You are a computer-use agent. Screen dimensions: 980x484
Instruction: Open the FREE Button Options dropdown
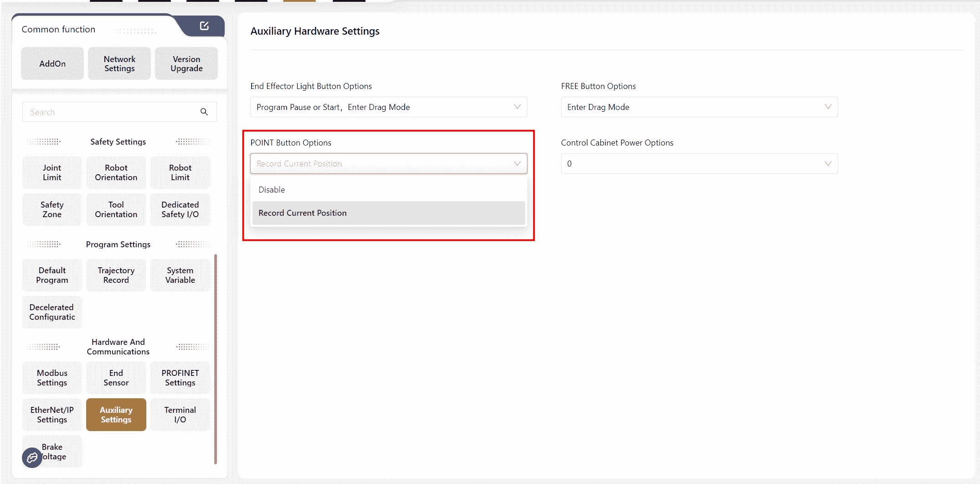tap(828, 107)
